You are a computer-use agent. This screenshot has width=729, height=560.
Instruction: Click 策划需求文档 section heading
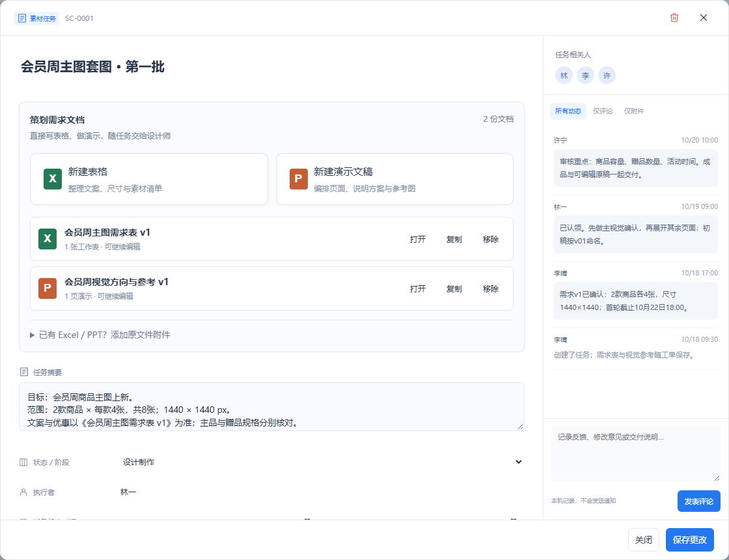pos(57,120)
